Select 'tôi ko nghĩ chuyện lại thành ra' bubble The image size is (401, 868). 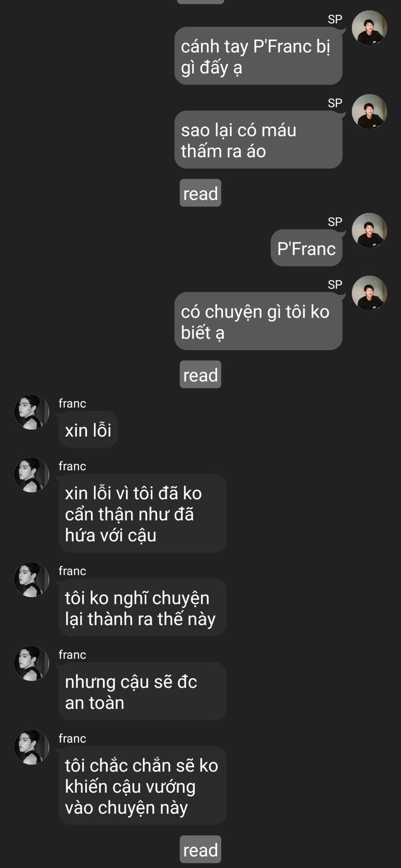tap(143, 608)
